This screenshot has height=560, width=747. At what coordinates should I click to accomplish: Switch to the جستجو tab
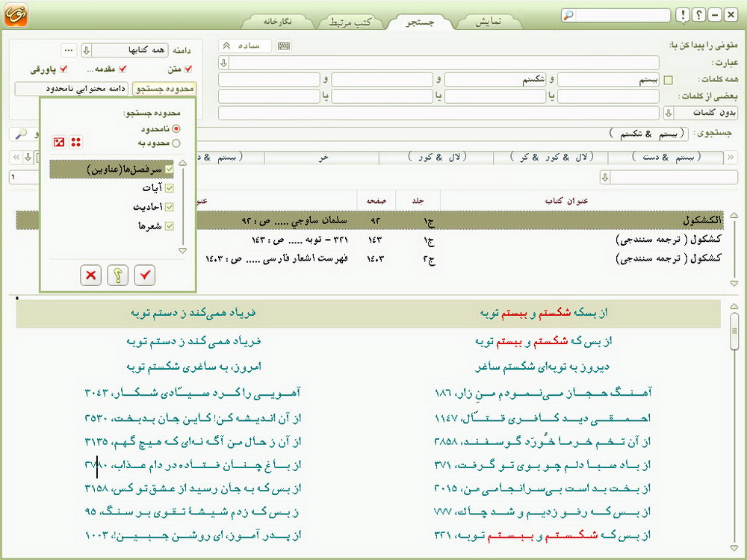point(420,22)
